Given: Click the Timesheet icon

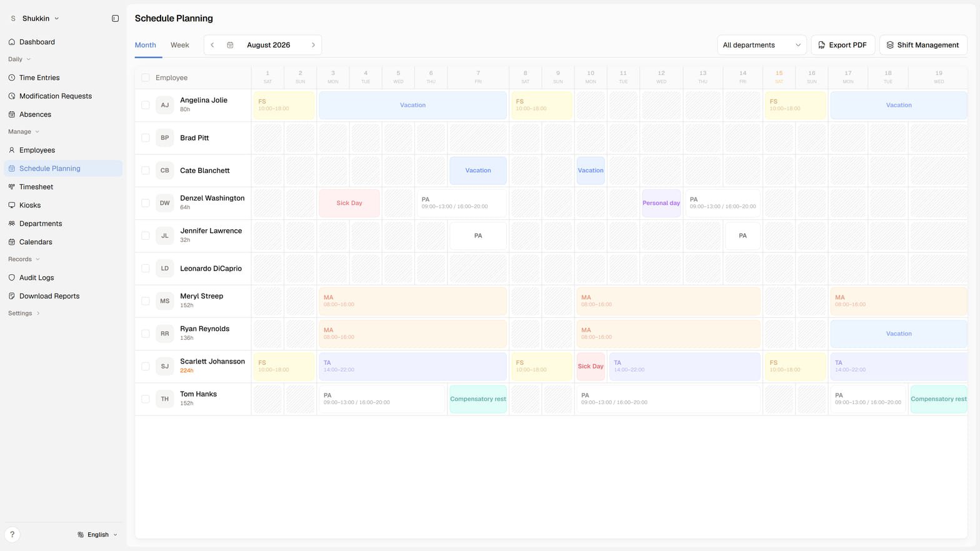Looking at the screenshot, I should pos(12,187).
